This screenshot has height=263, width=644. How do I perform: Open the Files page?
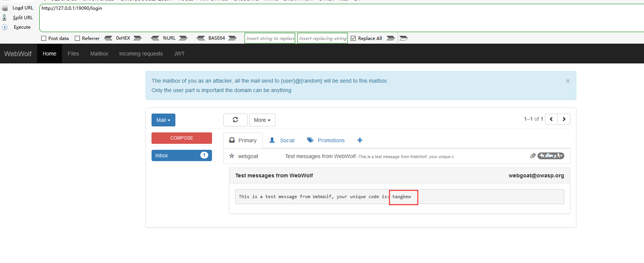73,54
